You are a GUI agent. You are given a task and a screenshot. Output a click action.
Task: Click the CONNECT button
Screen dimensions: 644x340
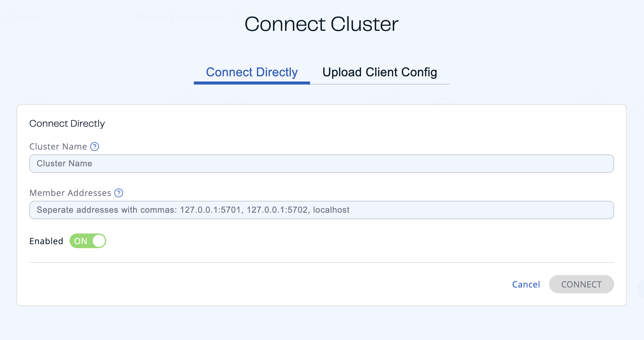581,284
